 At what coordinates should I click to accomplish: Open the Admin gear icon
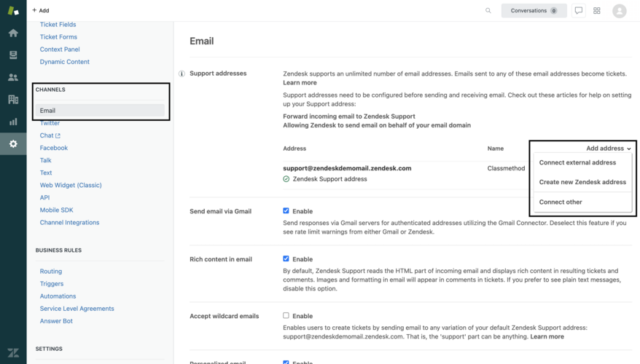click(13, 144)
